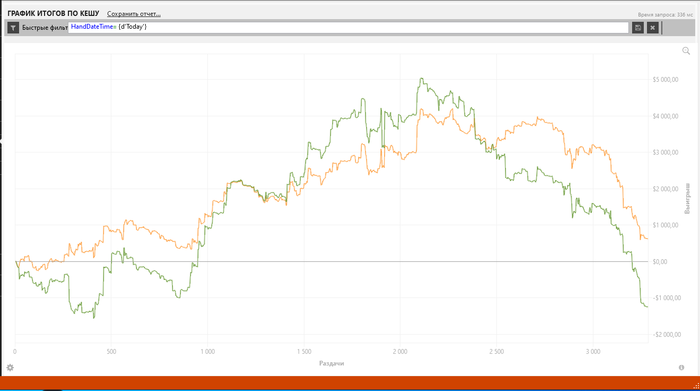Click the 500 hands axis tick label
The height and width of the screenshot is (391, 700).
pos(112,352)
